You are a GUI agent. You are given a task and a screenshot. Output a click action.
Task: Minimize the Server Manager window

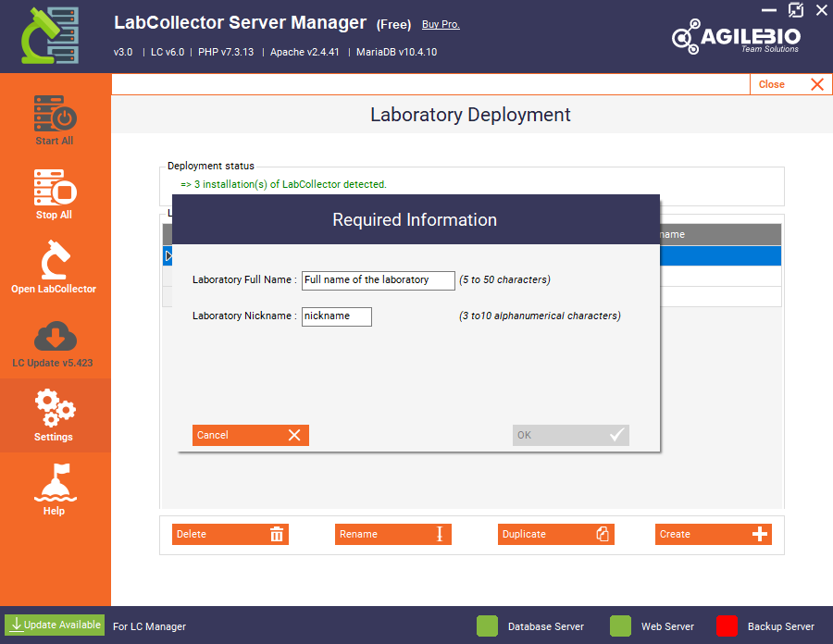click(x=769, y=10)
